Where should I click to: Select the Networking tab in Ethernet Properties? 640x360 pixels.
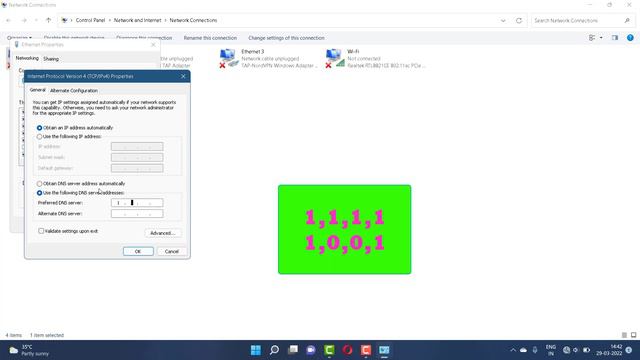pyautogui.click(x=27, y=58)
